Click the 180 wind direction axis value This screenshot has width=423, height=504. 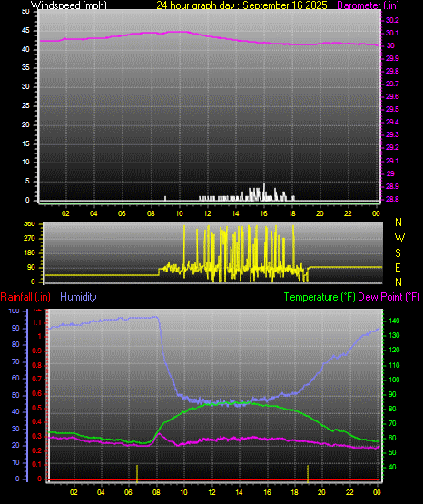(29, 253)
